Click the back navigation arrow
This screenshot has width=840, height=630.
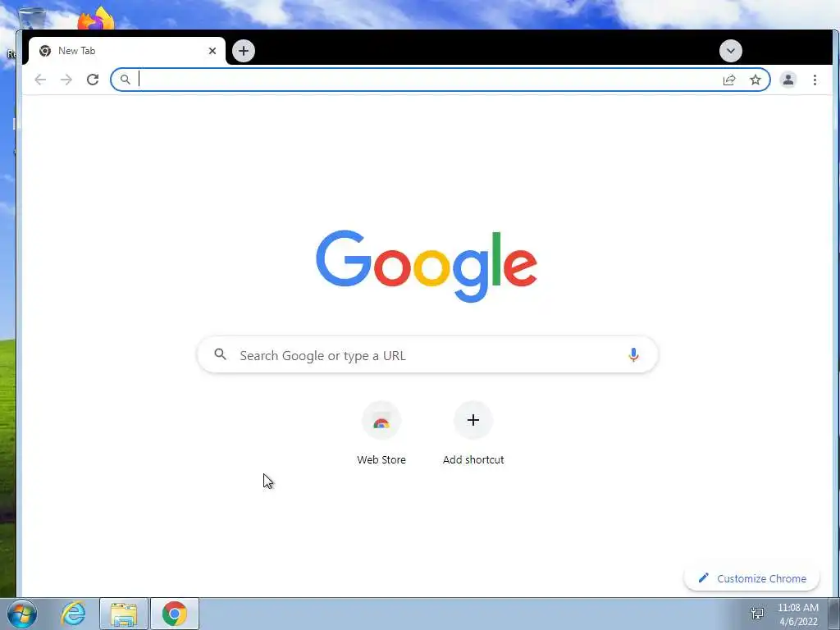coord(40,80)
